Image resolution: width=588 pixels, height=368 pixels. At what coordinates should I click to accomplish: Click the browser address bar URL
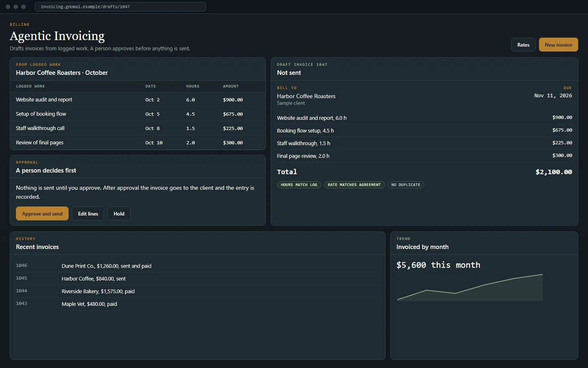(120, 7)
